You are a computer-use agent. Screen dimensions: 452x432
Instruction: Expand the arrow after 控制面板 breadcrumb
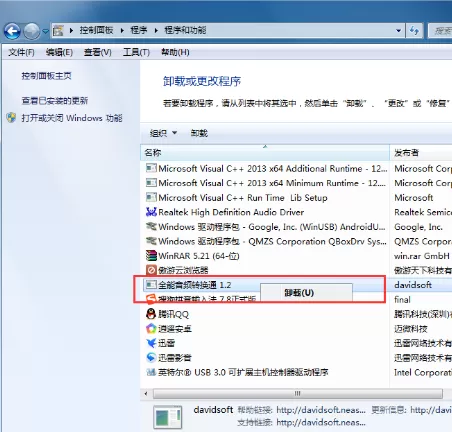click(x=122, y=31)
